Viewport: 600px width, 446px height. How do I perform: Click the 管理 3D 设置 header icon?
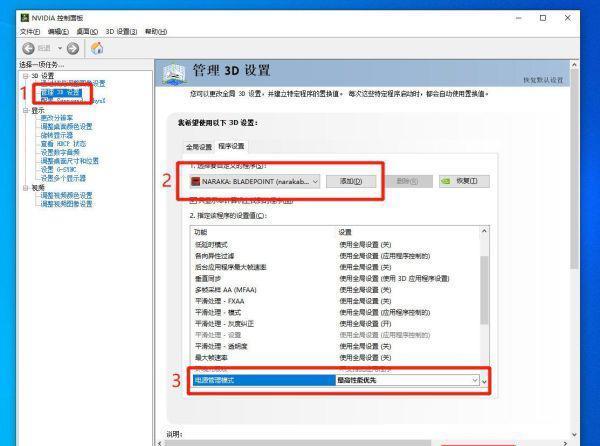(x=174, y=73)
